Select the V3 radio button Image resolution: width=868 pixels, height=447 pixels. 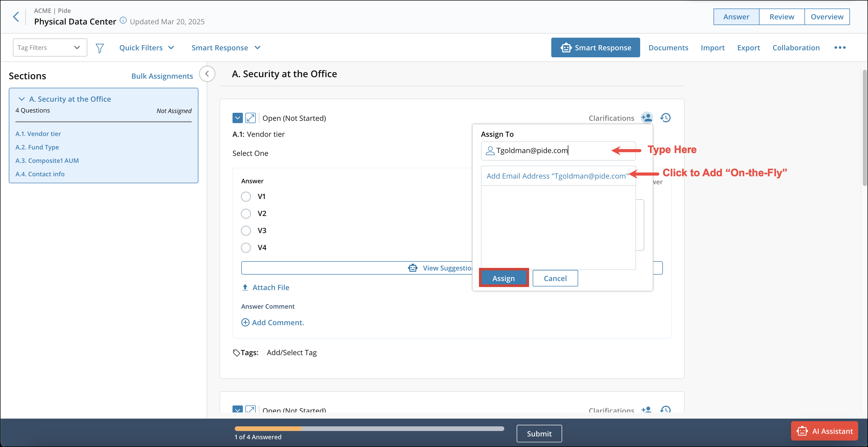pos(246,230)
